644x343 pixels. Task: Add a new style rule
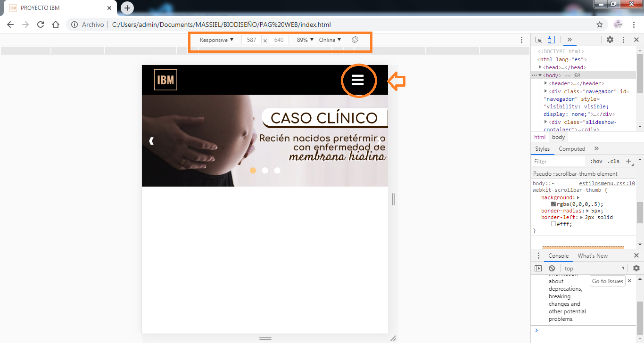pos(628,161)
